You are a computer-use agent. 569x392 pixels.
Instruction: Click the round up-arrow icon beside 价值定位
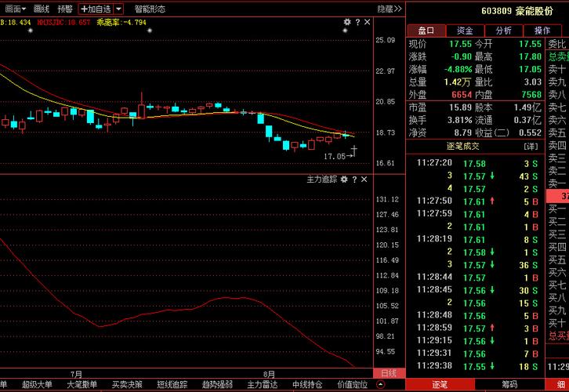pyautogui.click(x=381, y=385)
